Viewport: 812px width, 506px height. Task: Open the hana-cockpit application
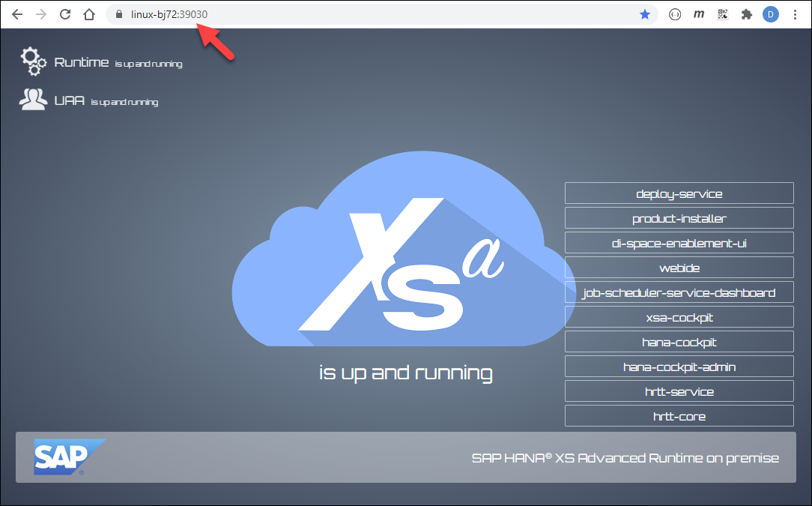(679, 342)
